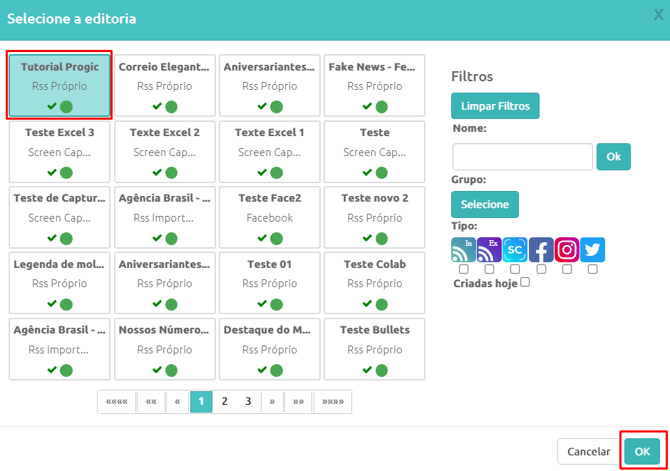Go to page 2 of results
The height and width of the screenshot is (471, 670).
(x=224, y=401)
